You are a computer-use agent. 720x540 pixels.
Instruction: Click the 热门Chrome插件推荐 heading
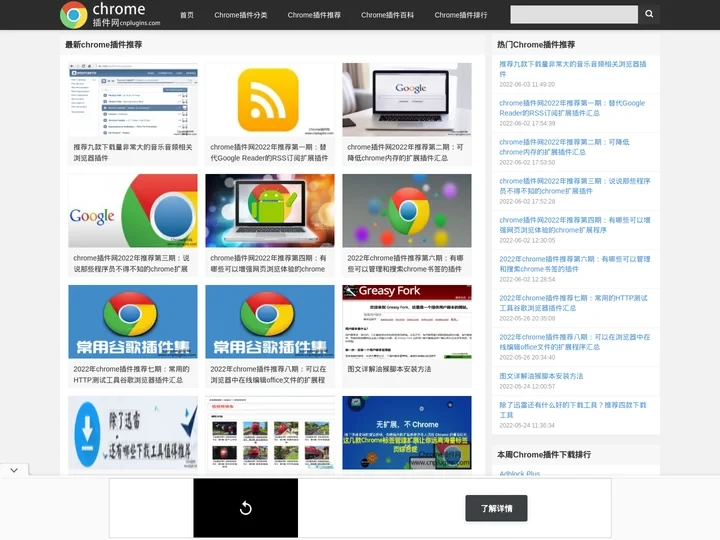tap(536, 45)
